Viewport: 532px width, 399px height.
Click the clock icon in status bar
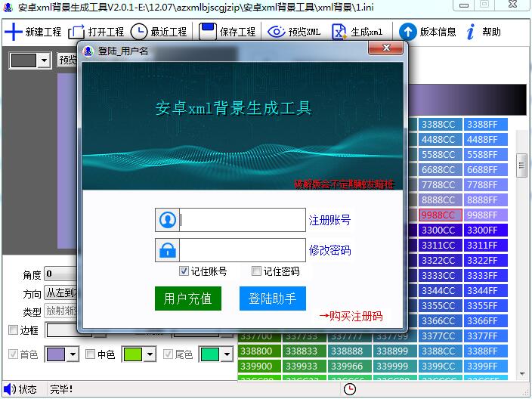click(x=350, y=389)
